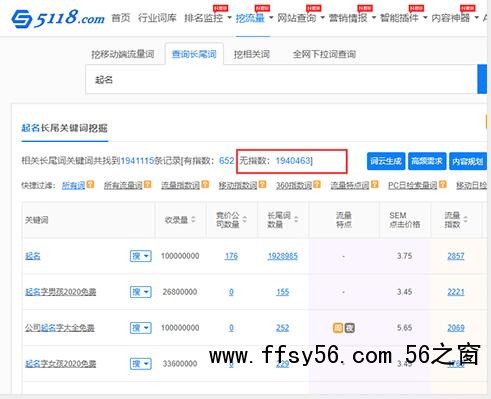This screenshot has height=399, width=491.
Task: Filter by 移动指数词 quick filter
Action: pos(238,185)
